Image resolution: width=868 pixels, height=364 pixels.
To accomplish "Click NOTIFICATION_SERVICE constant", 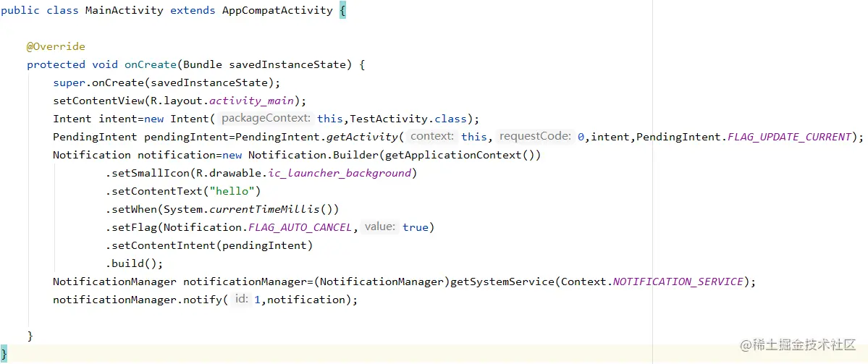I will [678, 282].
